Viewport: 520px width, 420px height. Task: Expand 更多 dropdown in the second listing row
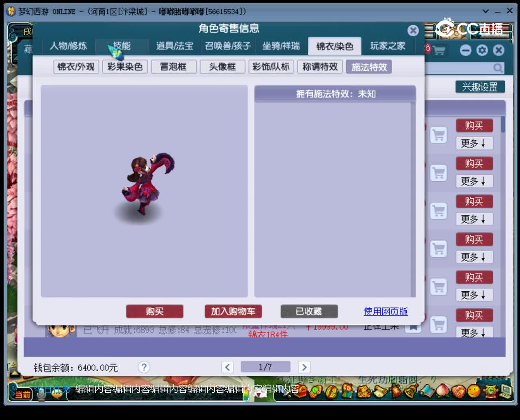(474, 181)
